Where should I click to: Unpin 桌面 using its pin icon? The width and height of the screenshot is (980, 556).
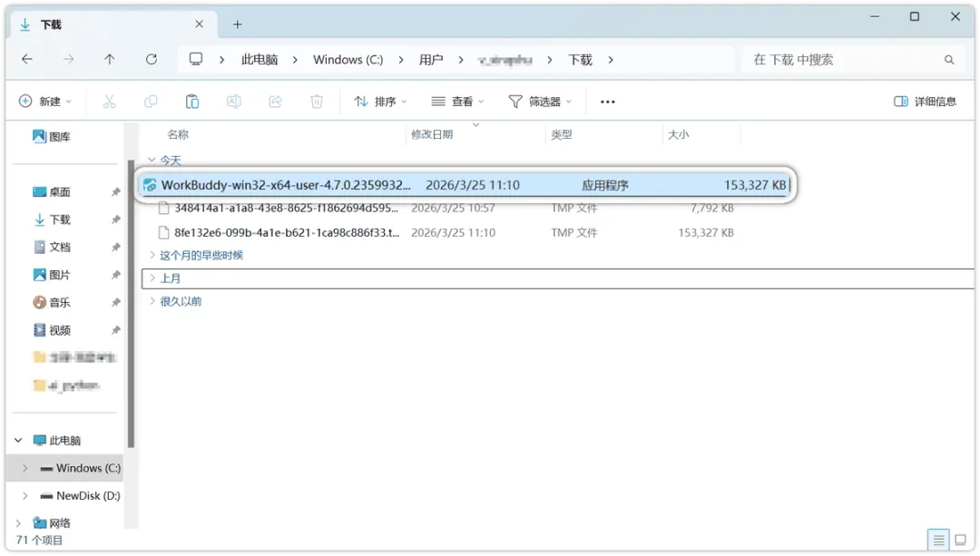[x=115, y=191]
